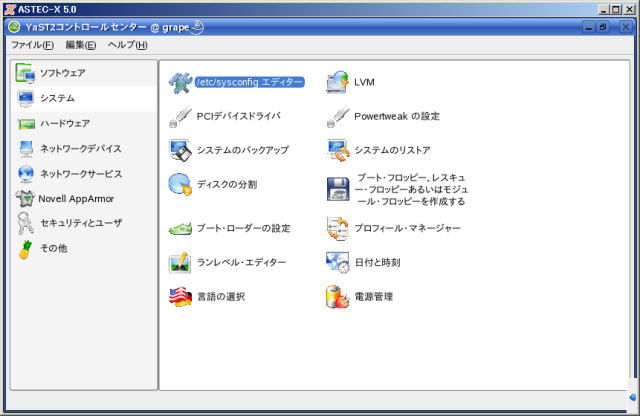Open the ヘルプ(H) menu

(x=127, y=45)
